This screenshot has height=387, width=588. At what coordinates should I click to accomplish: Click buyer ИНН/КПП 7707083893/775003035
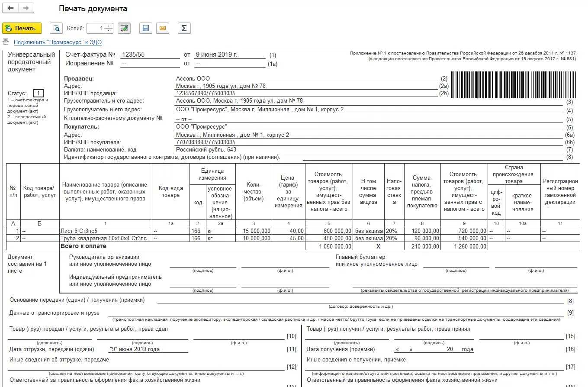pyautogui.click(x=206, y=142)
